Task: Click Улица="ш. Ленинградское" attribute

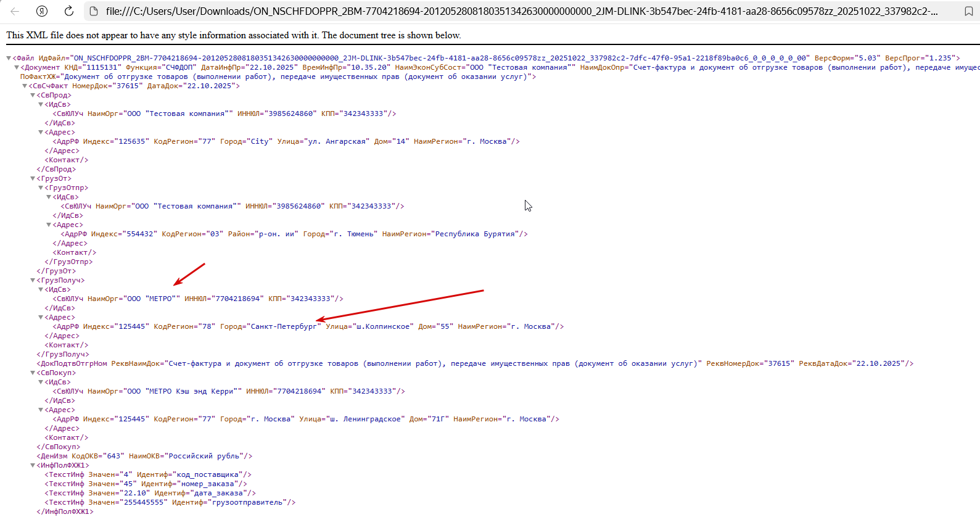Action: point(352,419)
